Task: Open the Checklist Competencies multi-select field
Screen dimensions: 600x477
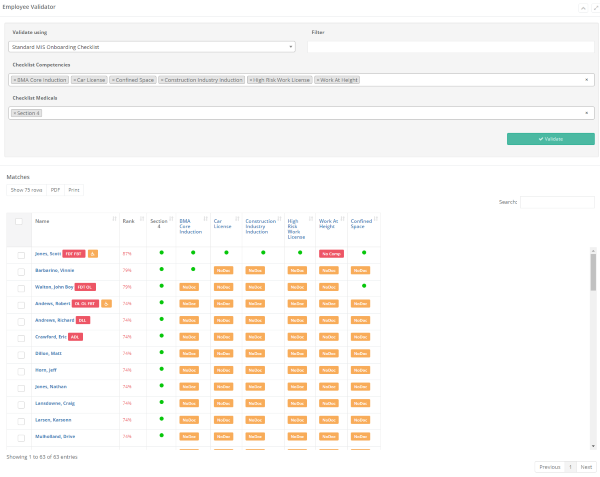Action: tap(301, 80)
